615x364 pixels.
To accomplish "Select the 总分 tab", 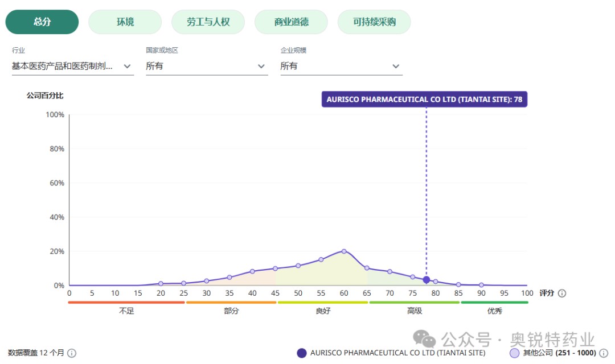I will coord(42,22).
